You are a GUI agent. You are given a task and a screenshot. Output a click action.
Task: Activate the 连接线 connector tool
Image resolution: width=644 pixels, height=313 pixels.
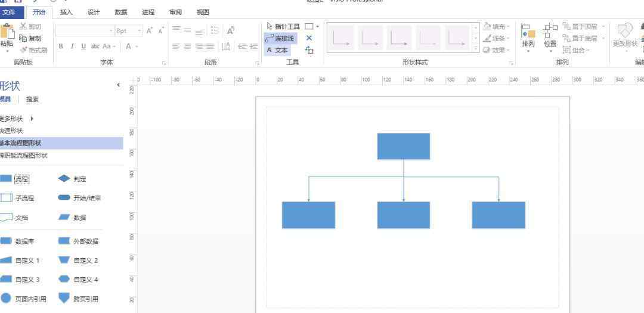click(x=280, y=38)
